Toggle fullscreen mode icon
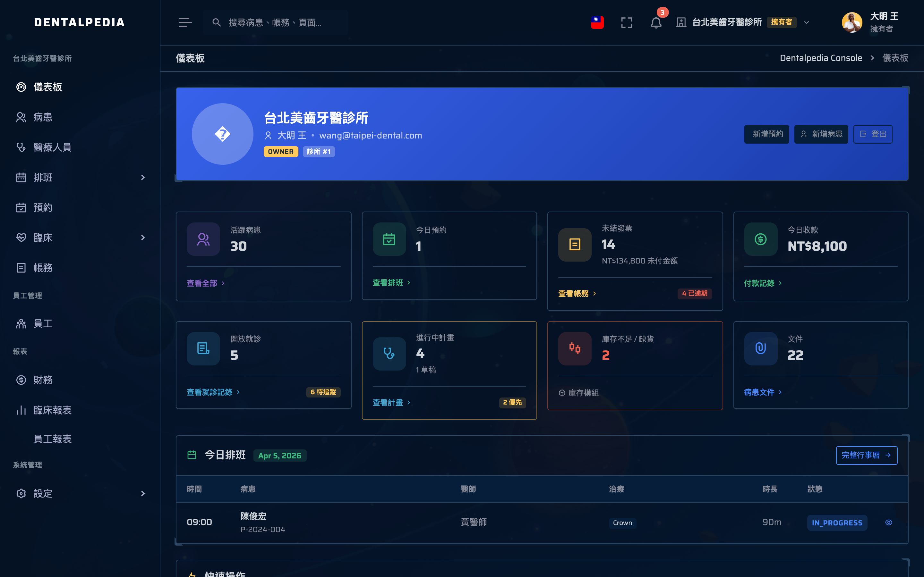The image size is (924, 577). coord(626,22)
